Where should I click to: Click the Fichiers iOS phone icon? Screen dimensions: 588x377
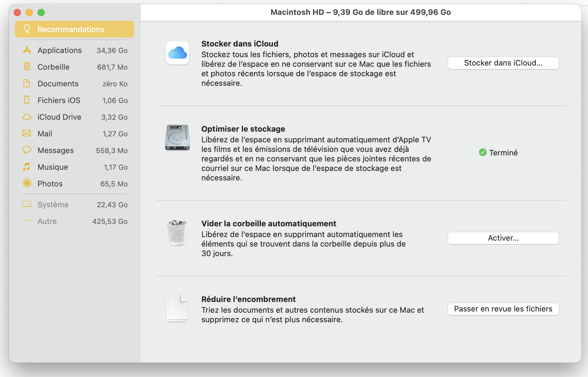tap(27, 100)
